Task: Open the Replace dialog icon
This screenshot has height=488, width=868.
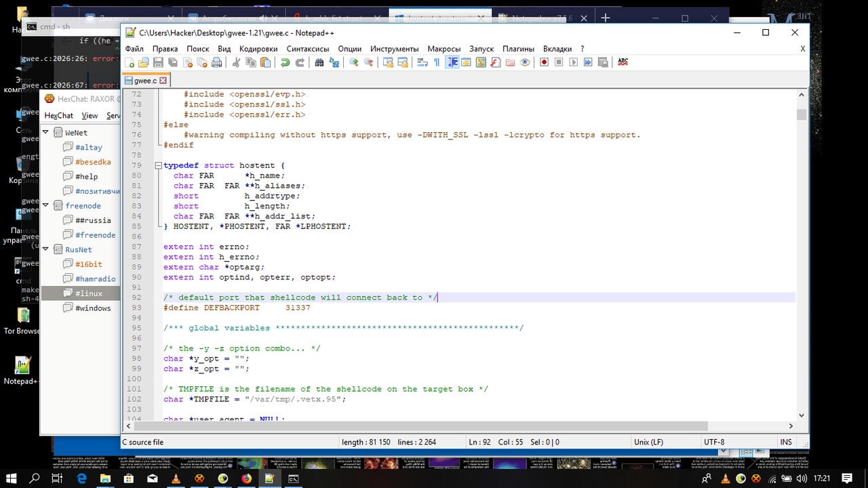Action: pos(334,62)
